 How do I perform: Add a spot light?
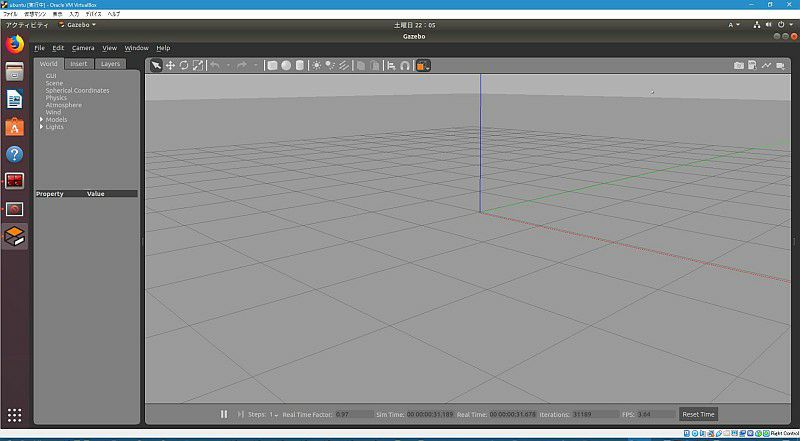coord(331,65)
